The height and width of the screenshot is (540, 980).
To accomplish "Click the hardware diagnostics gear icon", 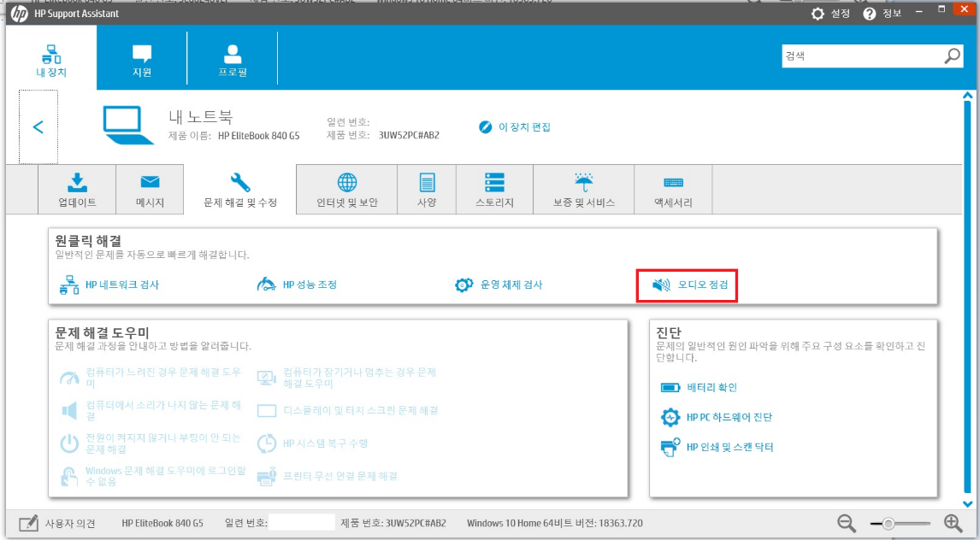I will pyautogui.click(x=670, y=417).
